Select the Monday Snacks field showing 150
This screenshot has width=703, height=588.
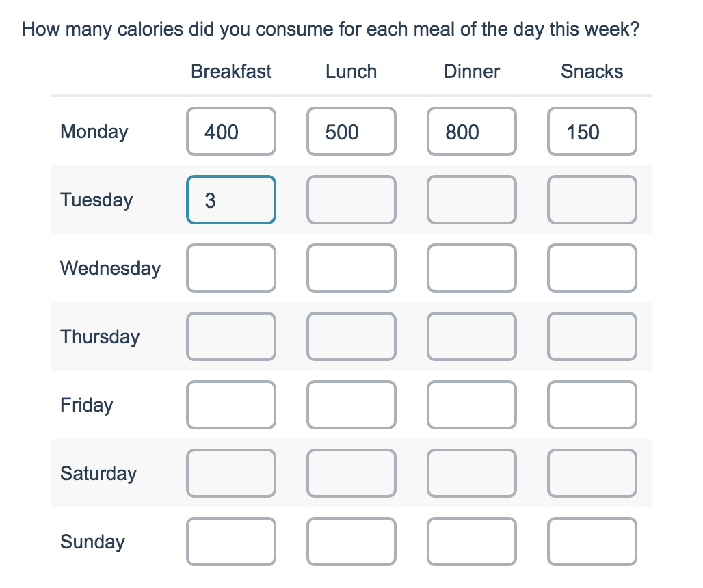[x=592, y=131]
